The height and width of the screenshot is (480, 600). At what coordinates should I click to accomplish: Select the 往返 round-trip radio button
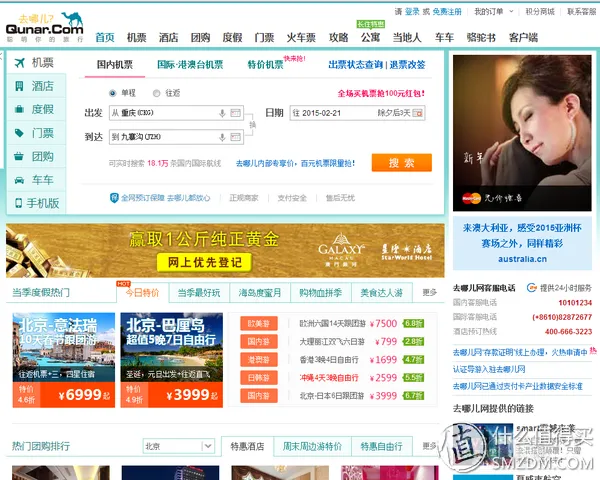156,93
